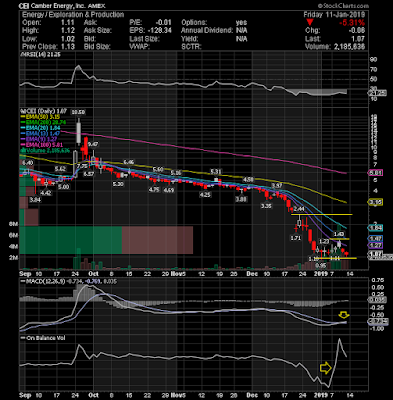393x400 pixels.
Task: Select the Energy / Exploration & Production sector text
Action: (x=73, y=14)
